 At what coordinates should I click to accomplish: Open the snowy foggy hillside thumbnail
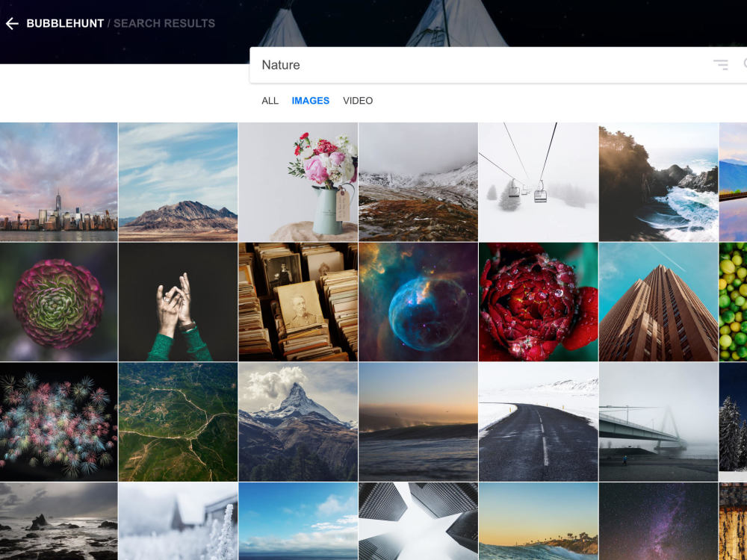click(418, 182)
